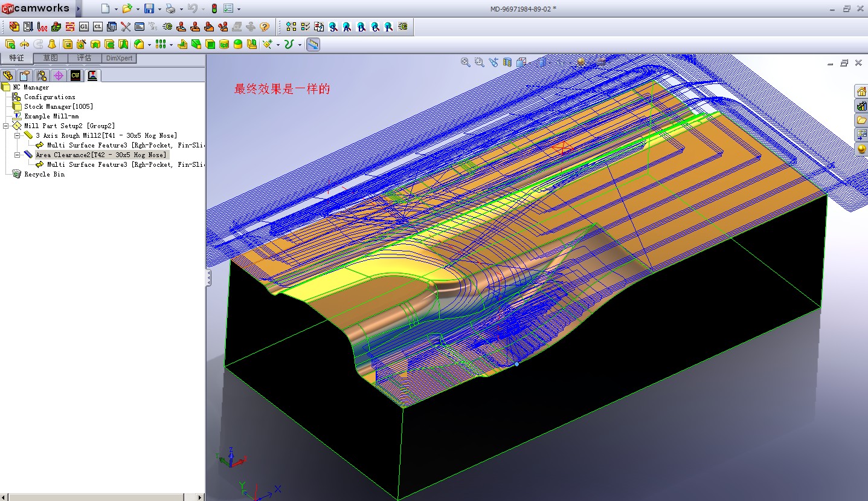868x501 pixels.
Task: Expand the camworks menu arrow
Action: (79, 8)
